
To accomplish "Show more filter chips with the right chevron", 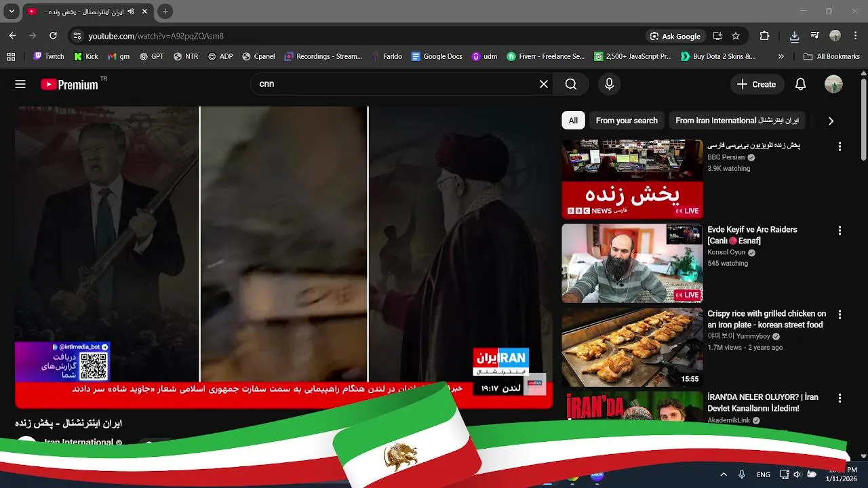I will [831, 121].
